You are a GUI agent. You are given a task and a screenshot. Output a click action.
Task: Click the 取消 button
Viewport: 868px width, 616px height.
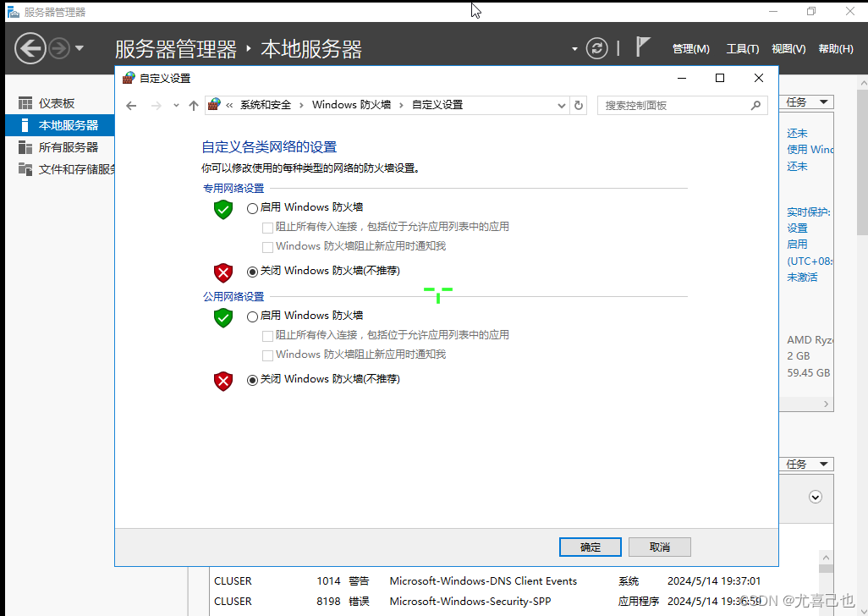coord(659,547)
